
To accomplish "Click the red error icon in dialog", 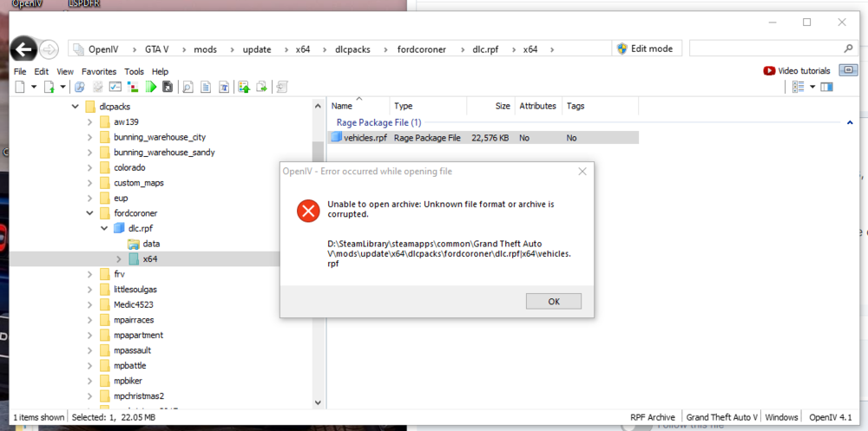I will point(308,210).
